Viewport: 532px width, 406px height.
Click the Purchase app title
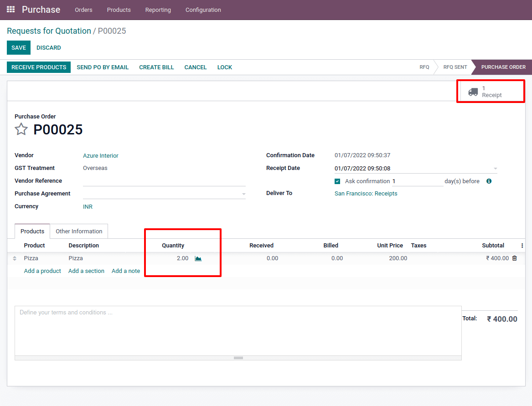tap(41, 10)
